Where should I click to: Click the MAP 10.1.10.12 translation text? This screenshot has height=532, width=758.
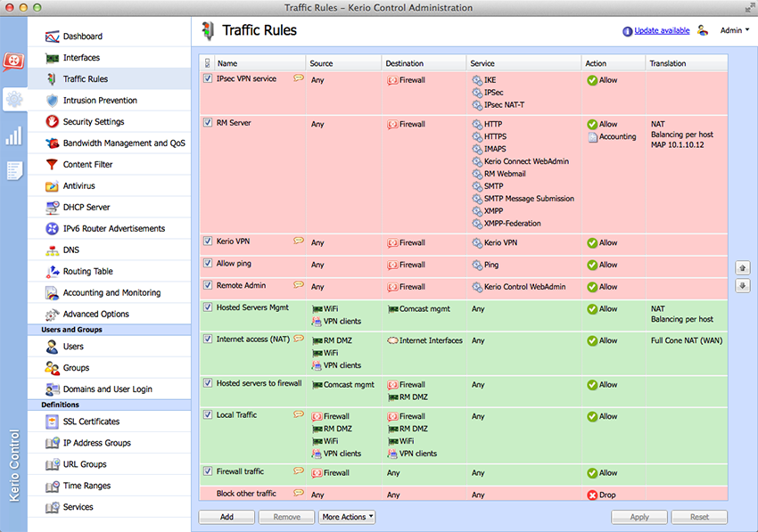click(677, 145)
